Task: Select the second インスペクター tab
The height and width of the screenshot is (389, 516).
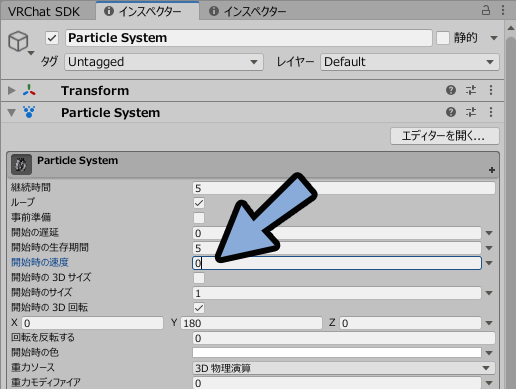Action: pos(248,12)
